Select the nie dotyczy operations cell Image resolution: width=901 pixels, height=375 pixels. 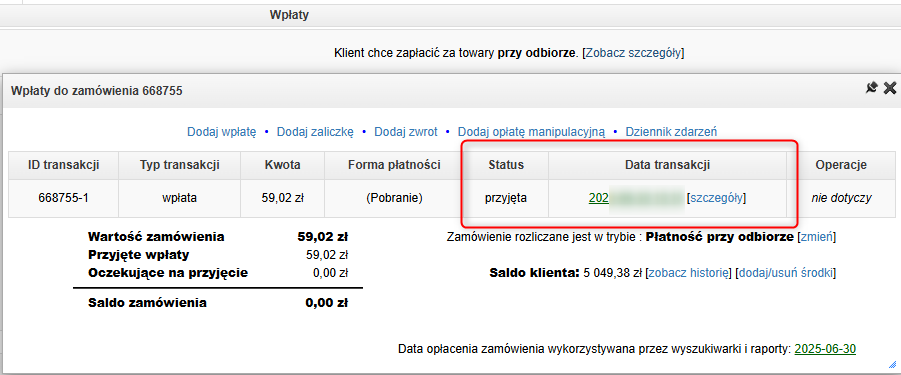(841, 198)
